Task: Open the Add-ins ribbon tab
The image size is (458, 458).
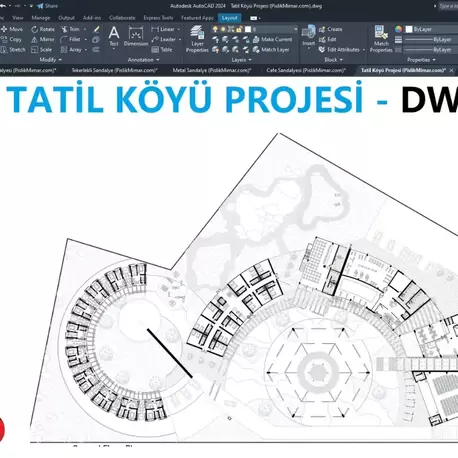Action: (x=92, y=18)
